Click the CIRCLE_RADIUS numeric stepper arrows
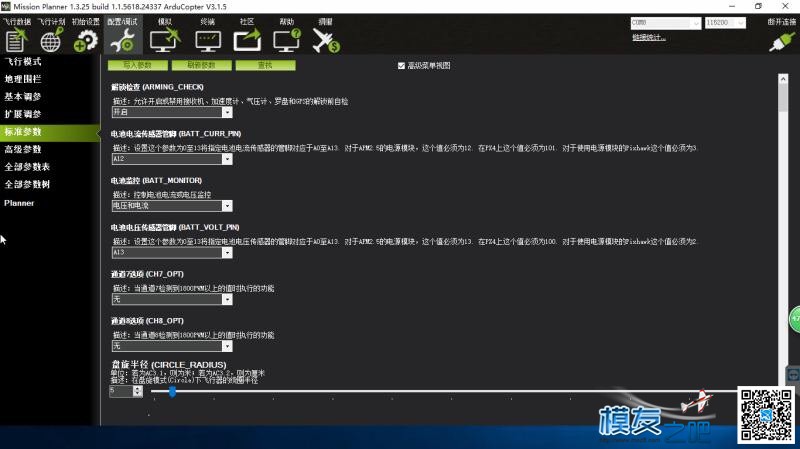This screenshot has width=800, height=449. pyautogui.click(x=138, y=391)
